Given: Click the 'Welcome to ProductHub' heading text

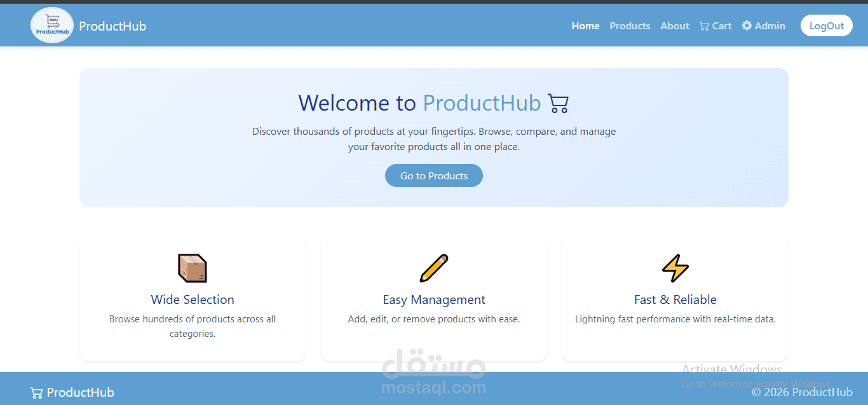Looking at the screenshot, I should (x=419, y=103).
